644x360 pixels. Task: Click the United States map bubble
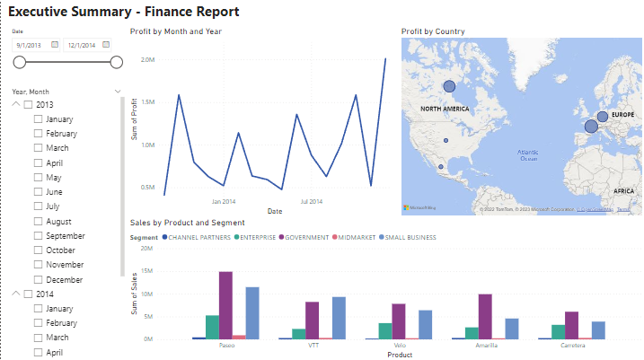point(446,140)
